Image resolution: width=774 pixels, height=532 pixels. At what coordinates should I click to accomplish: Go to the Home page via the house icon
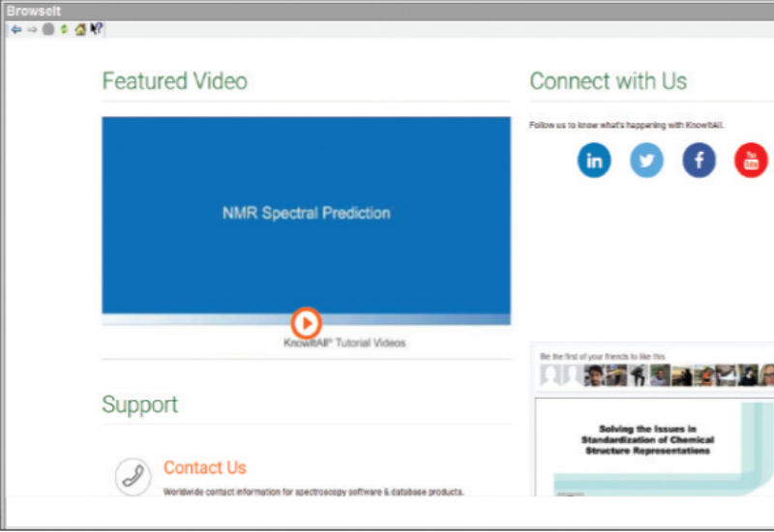click(80, 30)
